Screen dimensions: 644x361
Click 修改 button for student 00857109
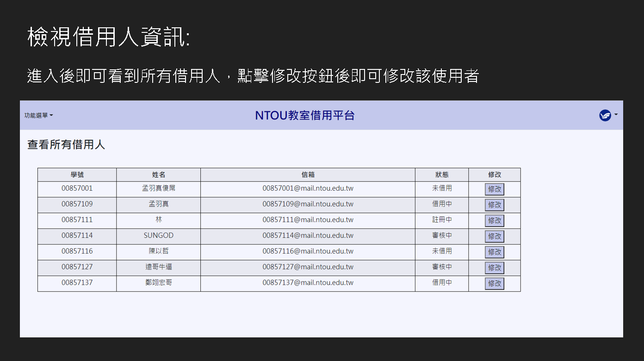(495, 205)
